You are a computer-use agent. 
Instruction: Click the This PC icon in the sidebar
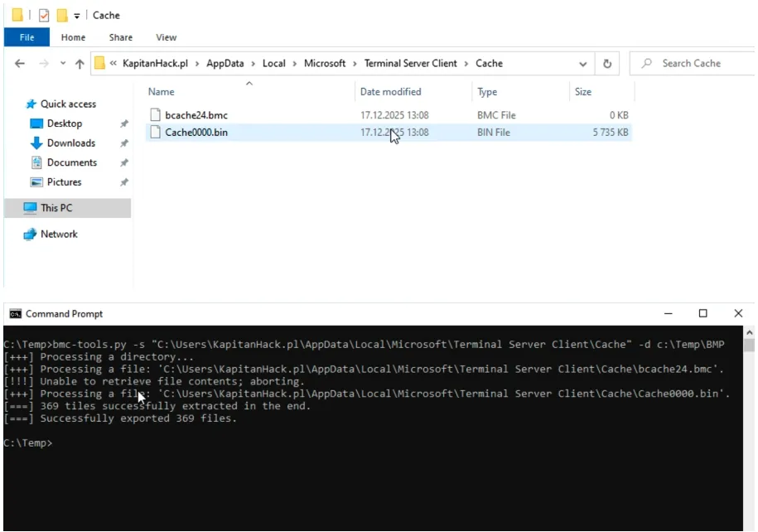[30, 208]
